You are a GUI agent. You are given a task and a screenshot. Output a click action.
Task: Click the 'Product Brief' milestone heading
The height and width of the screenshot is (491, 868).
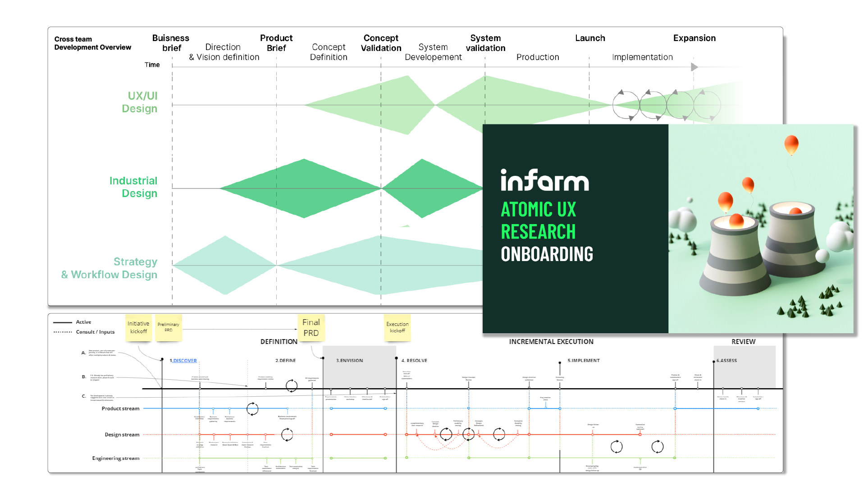[x=276, y=43]
